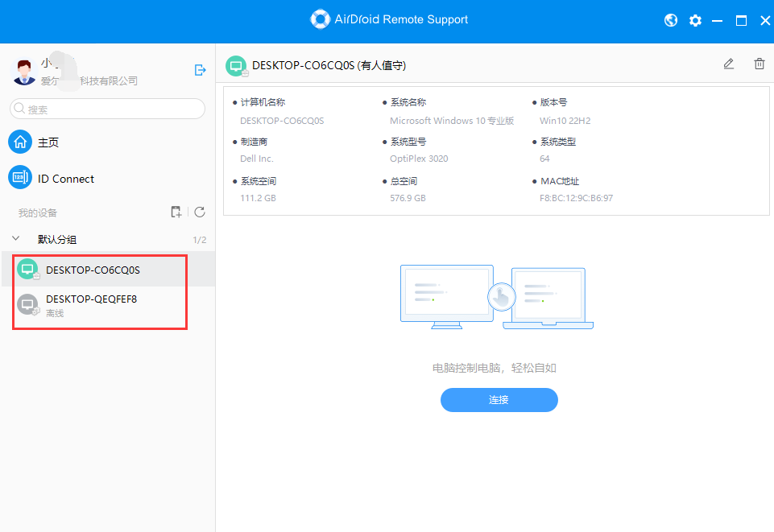The image size is (774, 532).
Task: Click the 计算机名称 label
Action: click(263, 102)
